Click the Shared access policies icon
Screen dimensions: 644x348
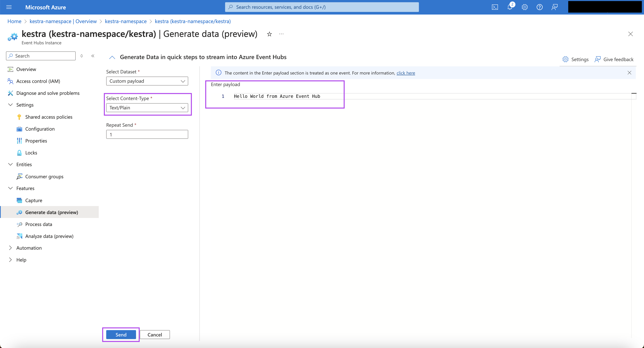(19, 117)
